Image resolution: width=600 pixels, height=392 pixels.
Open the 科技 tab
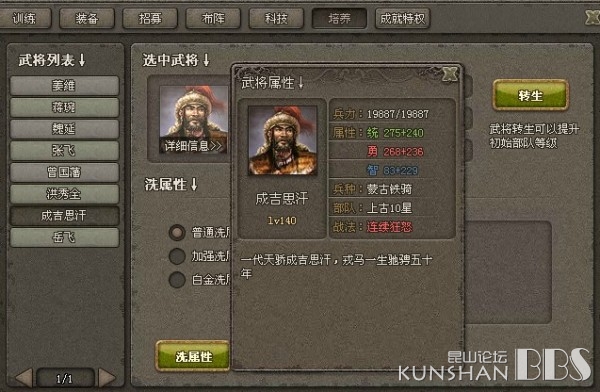(276, 18)
